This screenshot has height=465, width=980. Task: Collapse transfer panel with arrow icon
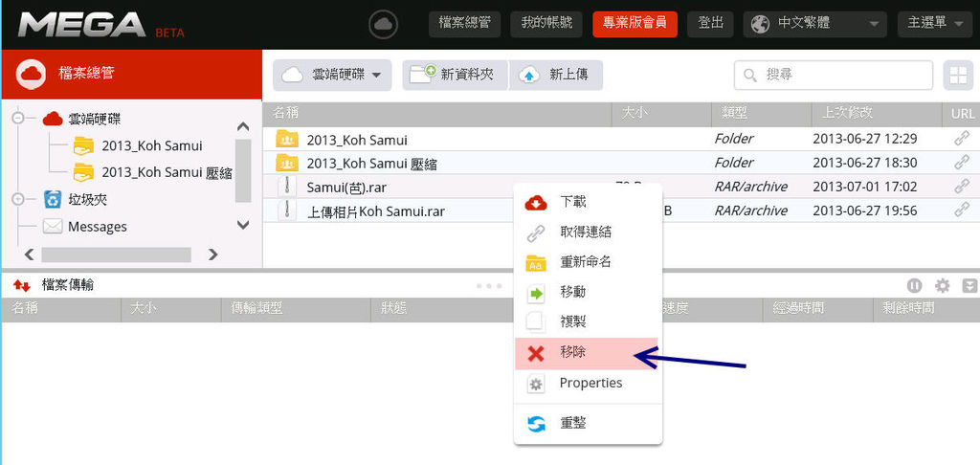pos(969,286)
